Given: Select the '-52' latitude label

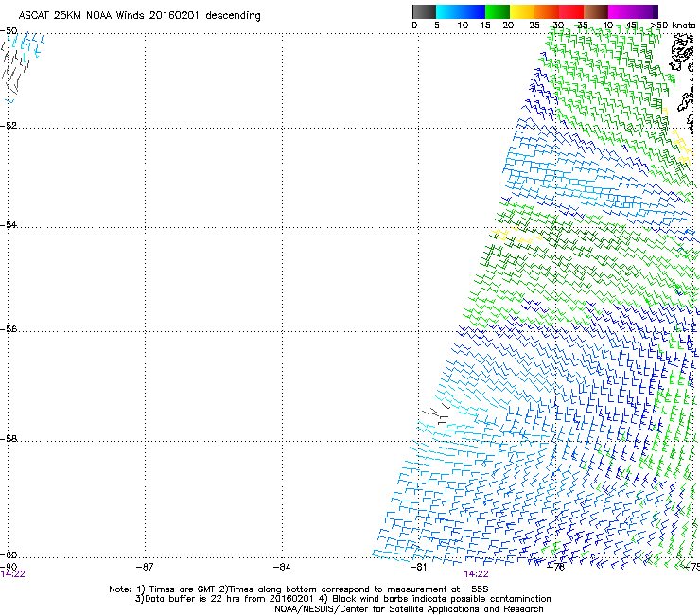Looking at the screenshot, I should click(x=9, y=126).
